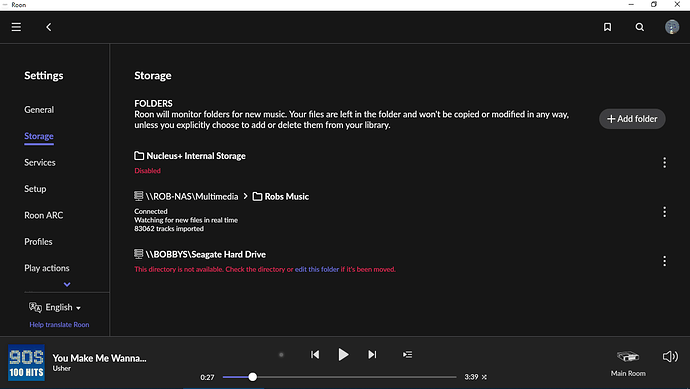Screen dimensions: 690x389
Task: Open bookmarks icon in top bar
Action: [607, 27]
